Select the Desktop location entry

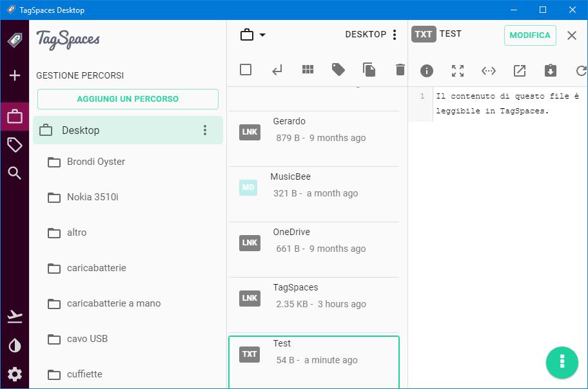pyautogui.click(x=128, y=130)
